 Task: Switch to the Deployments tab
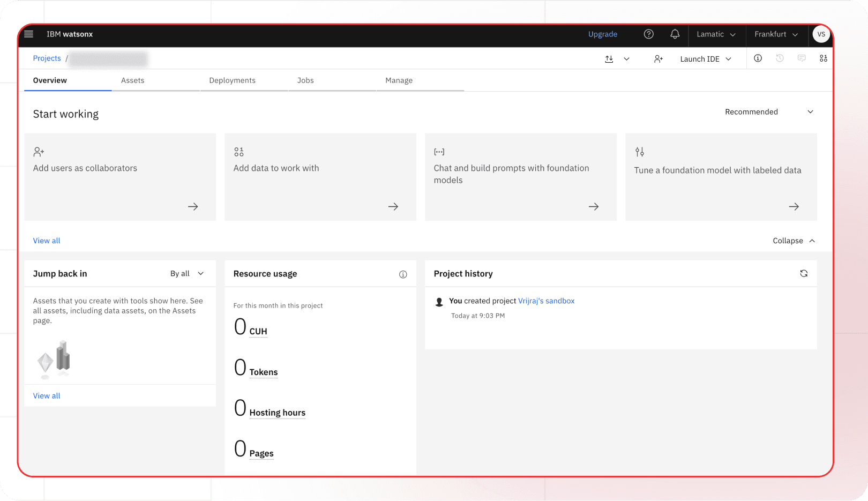(x=232, y=80)
